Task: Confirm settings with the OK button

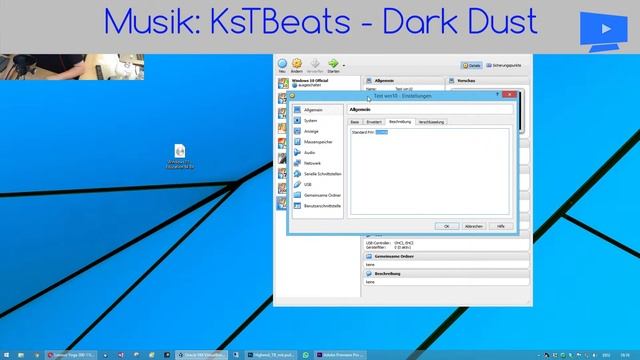Action: pyautogui.click(x=447, y=226)
